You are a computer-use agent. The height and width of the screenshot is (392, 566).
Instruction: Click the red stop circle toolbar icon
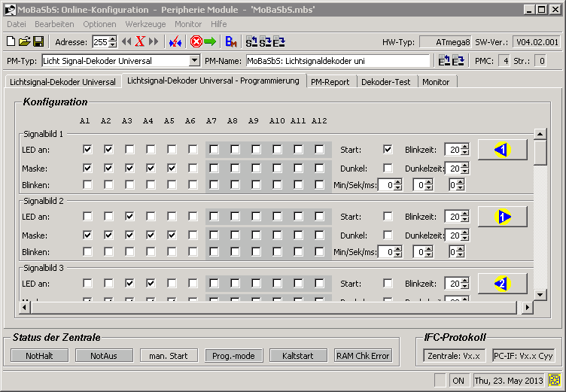pyautogui.click(x=196, y=42)
